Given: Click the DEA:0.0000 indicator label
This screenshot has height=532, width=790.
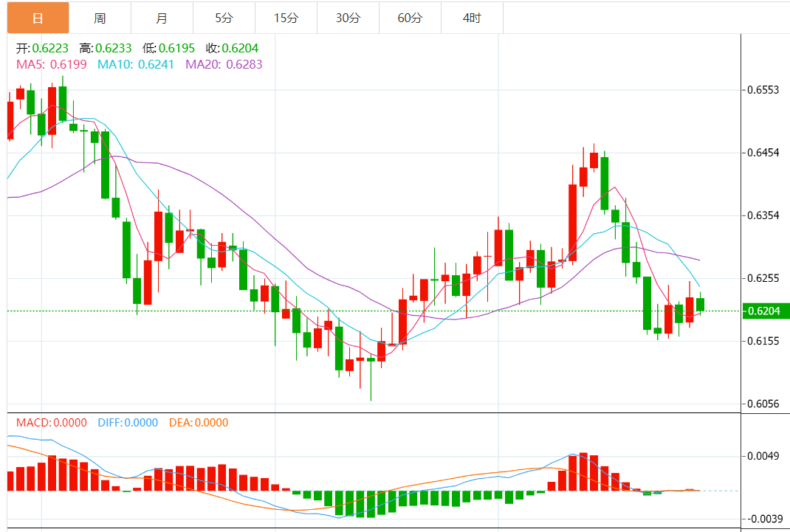Looking at the screenshot, I should click(199, 423).
